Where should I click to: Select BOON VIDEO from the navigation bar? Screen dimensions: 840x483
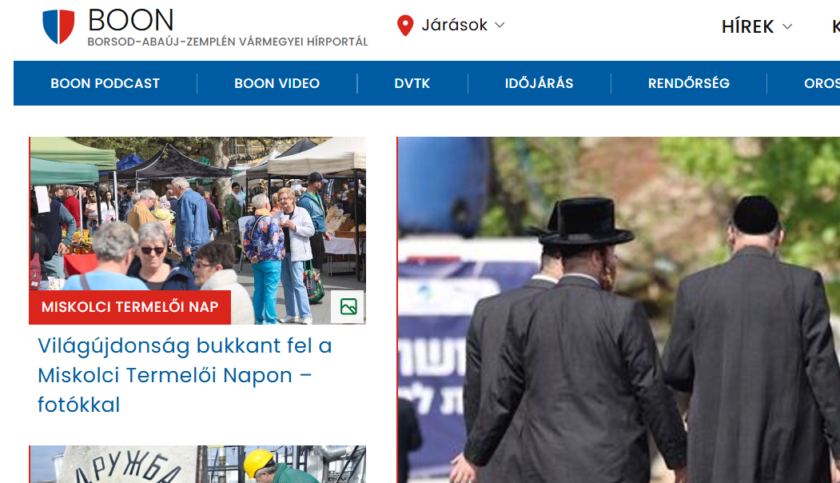[x=277, y=84]
